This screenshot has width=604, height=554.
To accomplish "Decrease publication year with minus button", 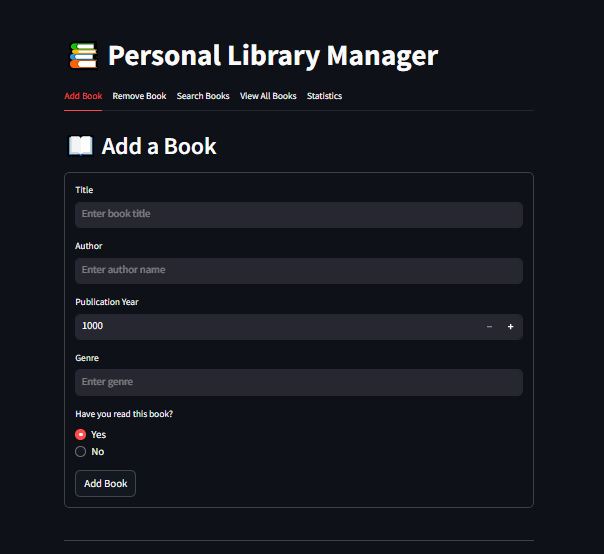I will click(x=489, y=327).
